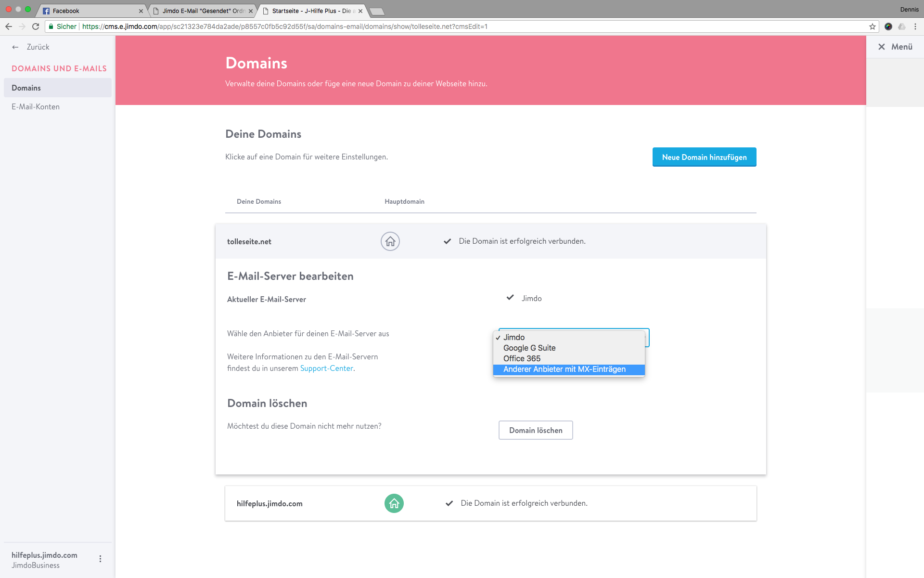Click the DOMAINS UND E-MAILS sidebar heading
Viewport: 924px width, 578px height.
pos(59,68)
